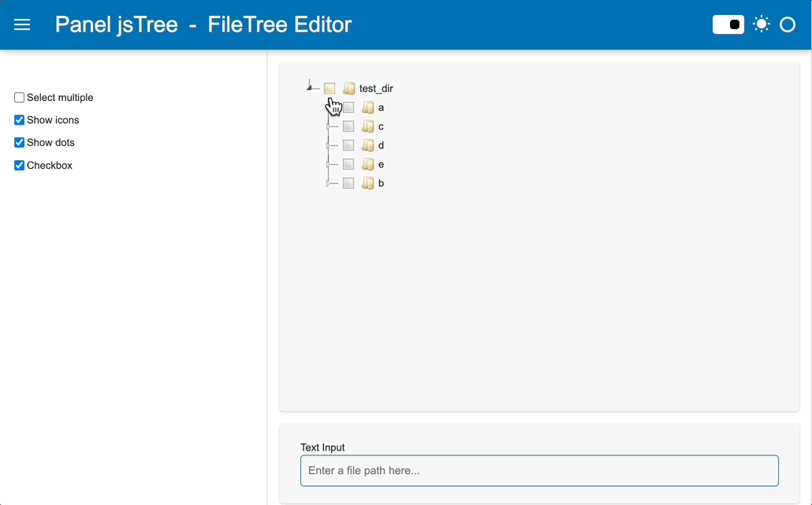Disable the Show icons option
The image size is (812, 505).
(x=19, y=120)
